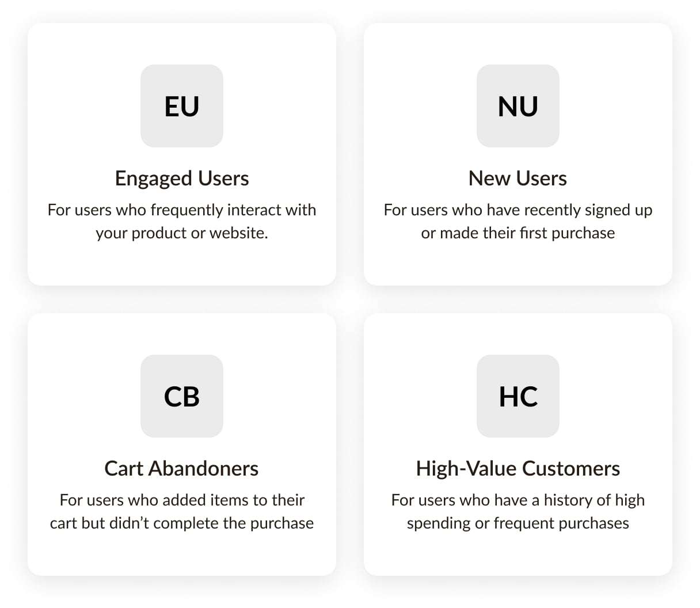This screenshot has height=608, width=700.
Task: Click the NU badge icon
Action: click(x=518, y=106)
